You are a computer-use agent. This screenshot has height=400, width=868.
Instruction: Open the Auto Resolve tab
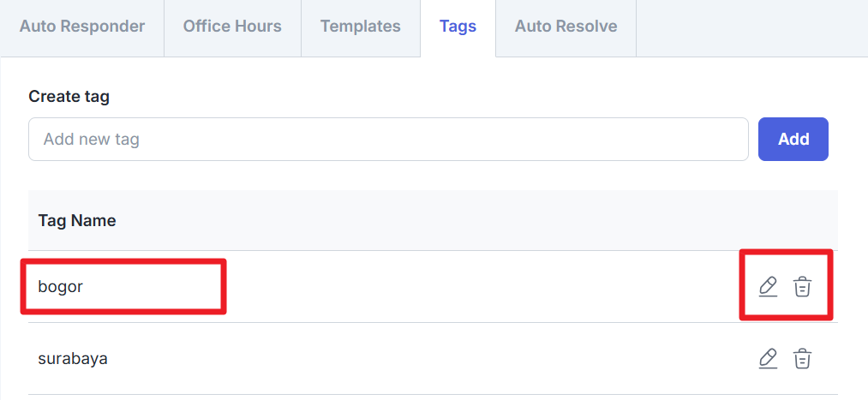pyautogui.click(x=566, y=27)
